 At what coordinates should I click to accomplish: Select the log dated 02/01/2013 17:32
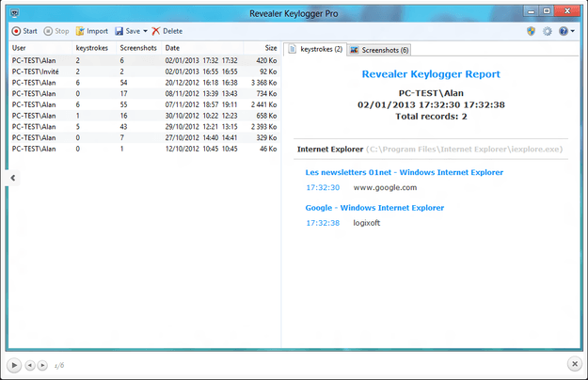(144, 60)
